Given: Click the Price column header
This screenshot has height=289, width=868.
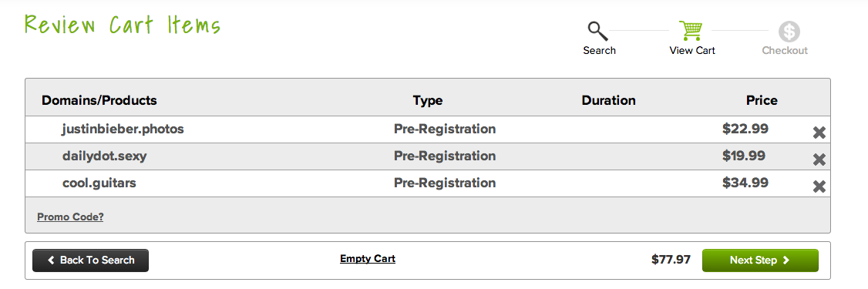Looking at the screenshot, I should (x=762, y=100).
